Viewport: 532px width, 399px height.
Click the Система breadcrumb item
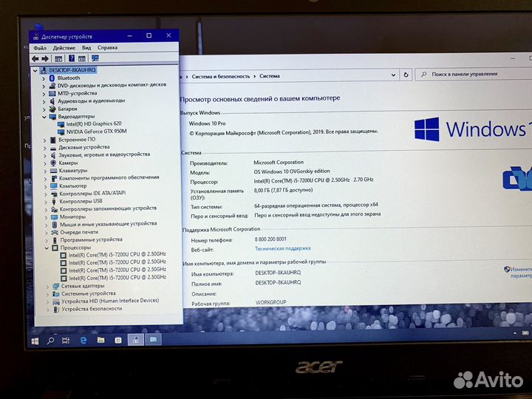tap(270, 76)
